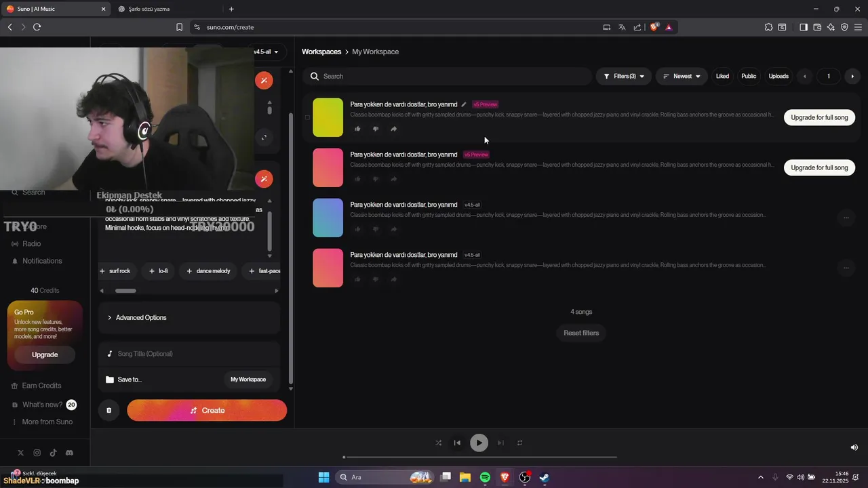Image resolution: width=868 pixels, height=488 pixels.
Task: Show hidden system tray icons chevron
Action: point(760,477)
